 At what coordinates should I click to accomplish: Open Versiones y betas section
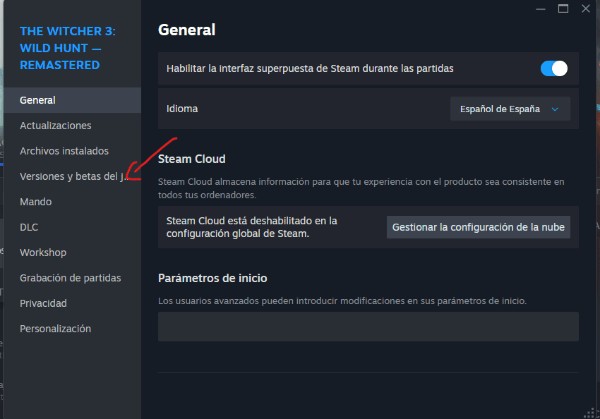coord(73,176)
